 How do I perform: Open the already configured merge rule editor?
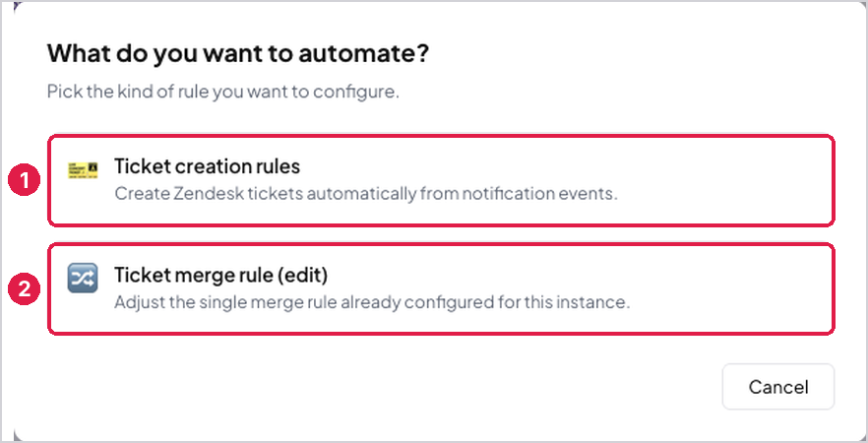[441, 289]
